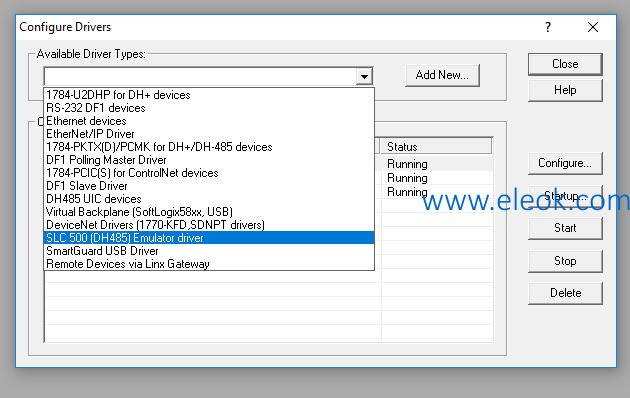Open the Available Driver Types dropdown arrow

click(364, 76)
